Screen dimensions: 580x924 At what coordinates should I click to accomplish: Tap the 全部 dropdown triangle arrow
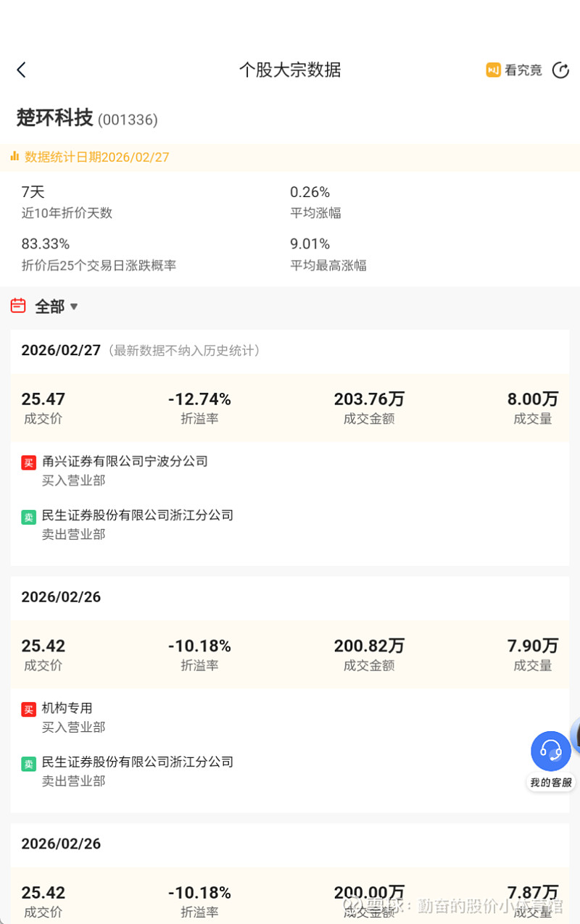[x=74, y=307]
